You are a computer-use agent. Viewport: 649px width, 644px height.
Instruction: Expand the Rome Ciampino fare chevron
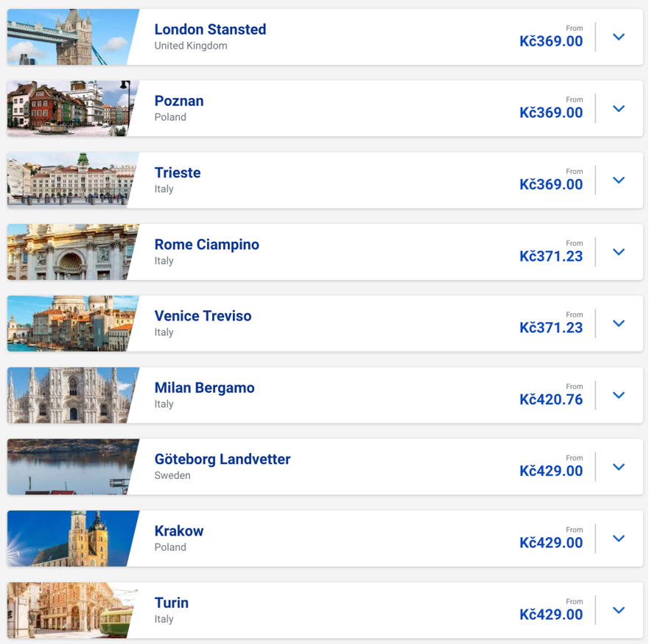point(618,251)
